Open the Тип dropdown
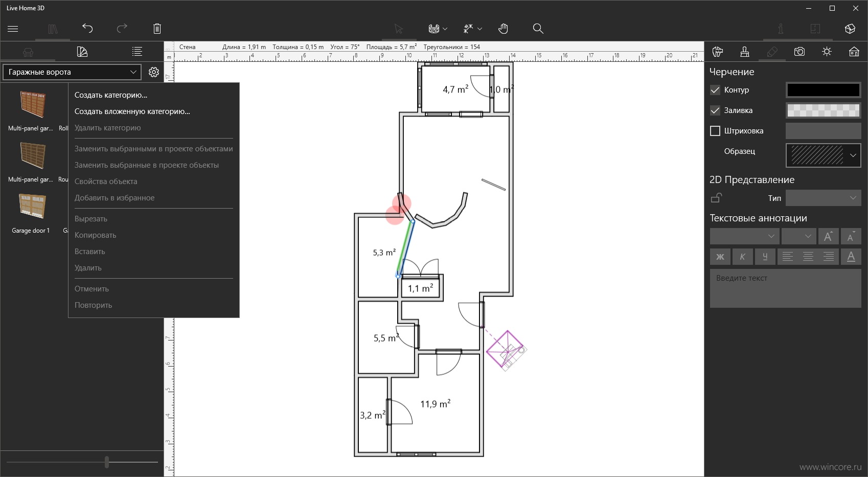 click(x=823, y=198)
